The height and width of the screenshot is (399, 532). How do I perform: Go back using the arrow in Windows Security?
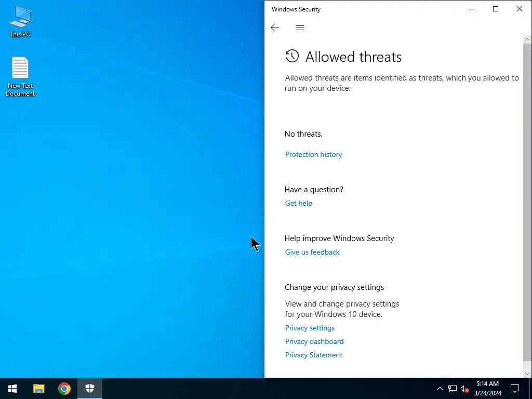pos(275,28)
